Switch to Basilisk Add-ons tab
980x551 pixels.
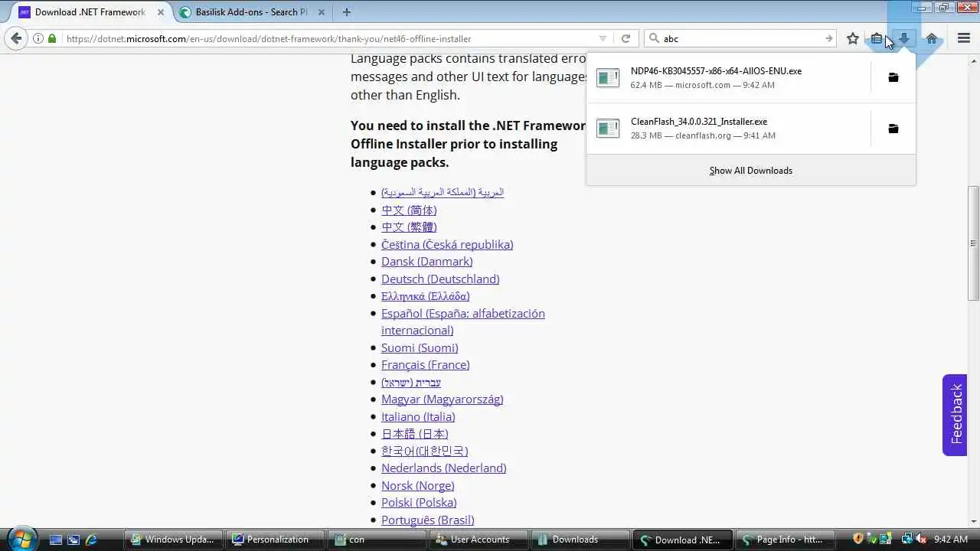point(251,12)
